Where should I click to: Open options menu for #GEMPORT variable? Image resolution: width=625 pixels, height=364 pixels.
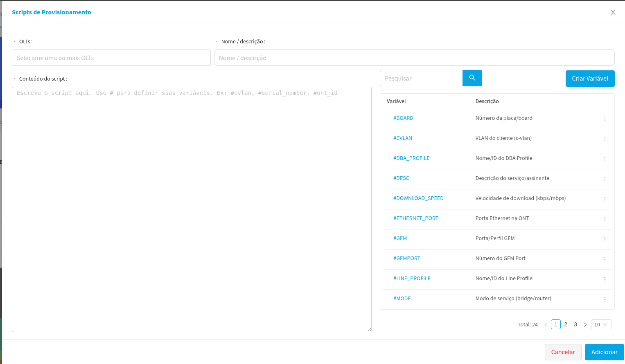click(605, 259)
